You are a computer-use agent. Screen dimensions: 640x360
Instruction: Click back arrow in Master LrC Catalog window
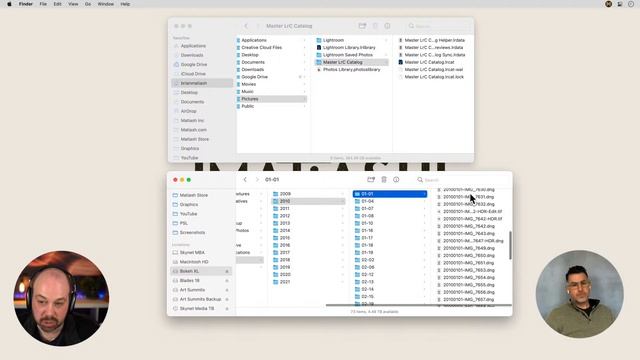(x=246, y=26)
